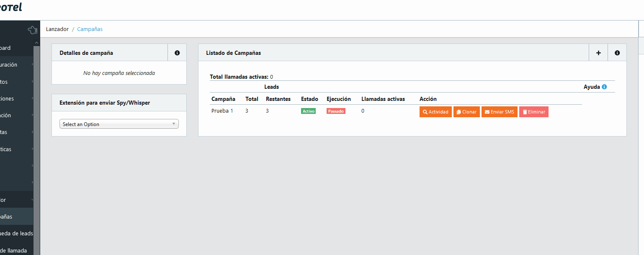Click the Campañas breadcrumb link

point(90,29)
